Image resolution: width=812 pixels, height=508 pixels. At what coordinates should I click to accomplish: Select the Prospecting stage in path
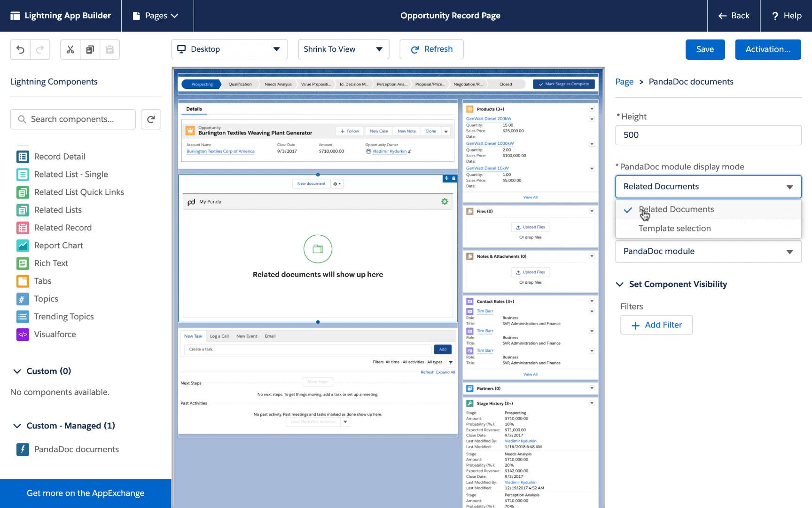202,84
